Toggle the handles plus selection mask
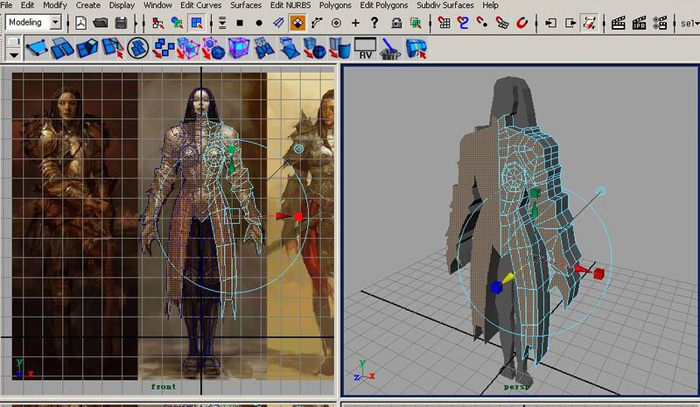The image size is (700, 407). coord(356,23)
